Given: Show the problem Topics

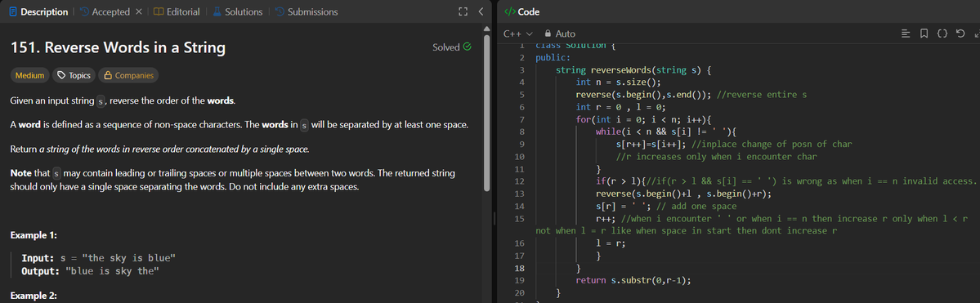Looking at the screenshot, I should (x=74, y=76).
